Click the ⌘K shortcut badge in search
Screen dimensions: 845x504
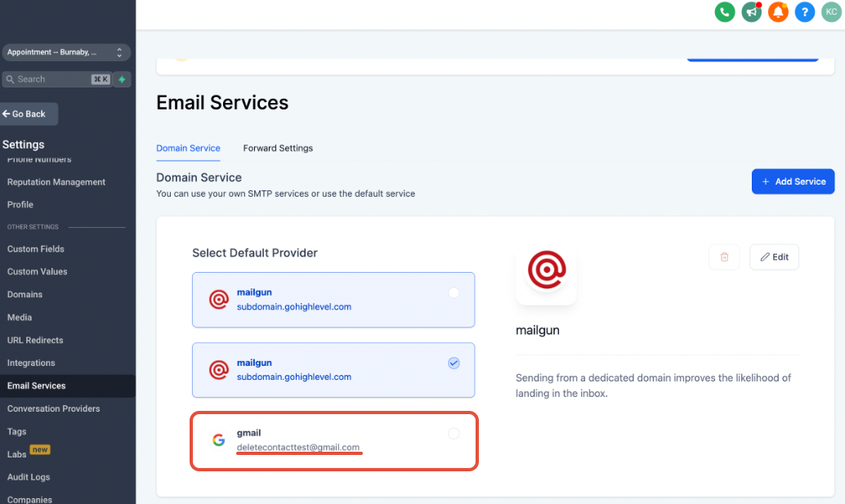(101, 79)
